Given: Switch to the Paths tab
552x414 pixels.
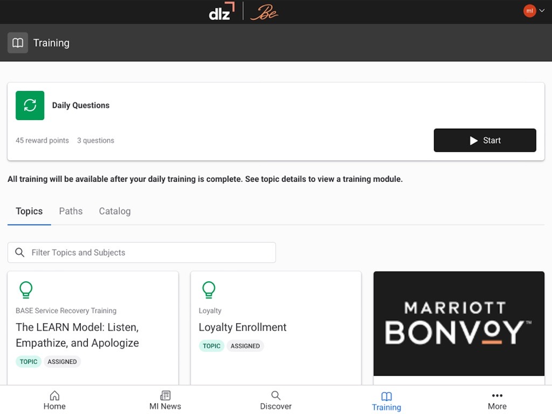Looking at the screenshot, I should [x=71, y=211].
